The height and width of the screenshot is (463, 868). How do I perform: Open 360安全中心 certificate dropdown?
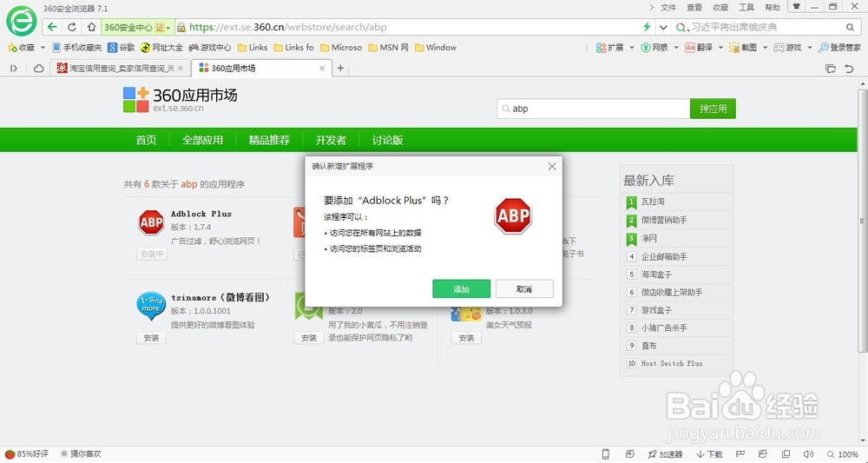[x=137, y=27]
